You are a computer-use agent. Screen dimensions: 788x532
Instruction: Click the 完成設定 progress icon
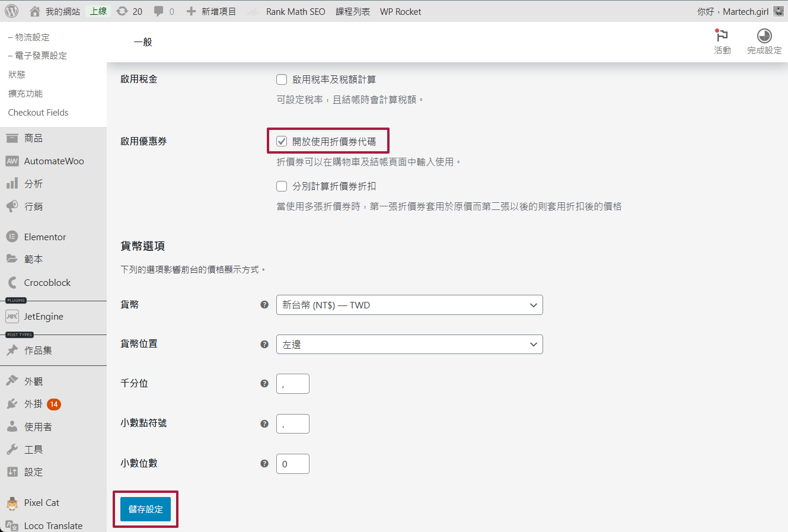click(x=764, y=36)
